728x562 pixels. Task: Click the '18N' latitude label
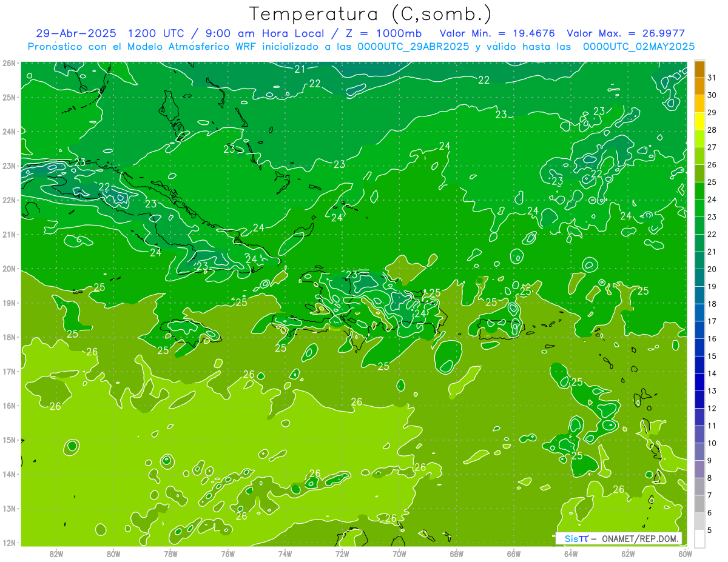click(x=9, y=337)
